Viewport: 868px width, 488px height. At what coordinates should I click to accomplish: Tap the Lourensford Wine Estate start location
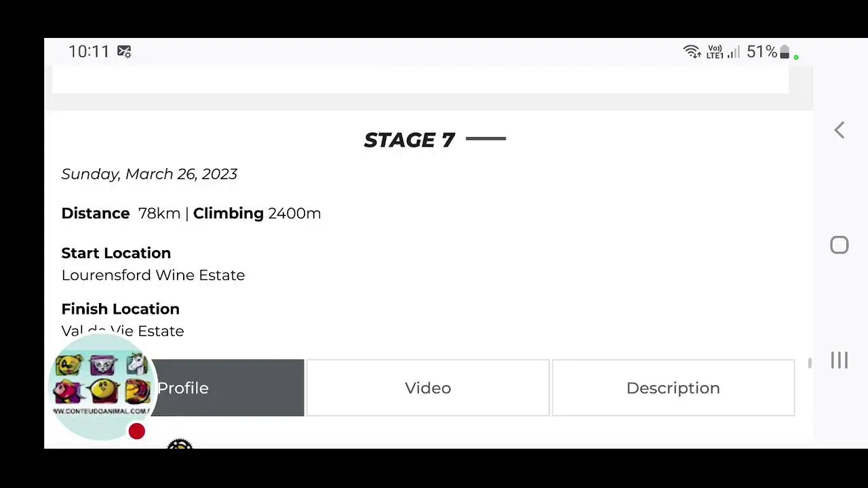pyautogui.click(x=153, y=275)
